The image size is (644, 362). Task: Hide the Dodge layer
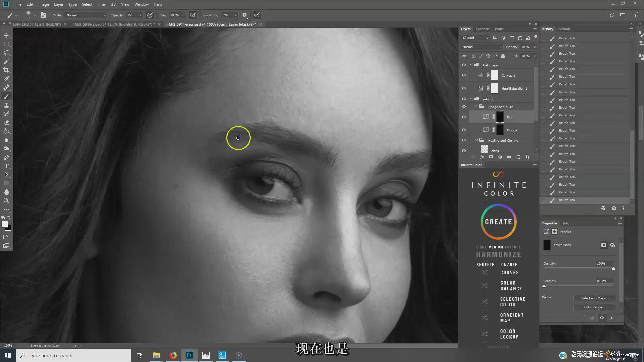pos(464,130)
